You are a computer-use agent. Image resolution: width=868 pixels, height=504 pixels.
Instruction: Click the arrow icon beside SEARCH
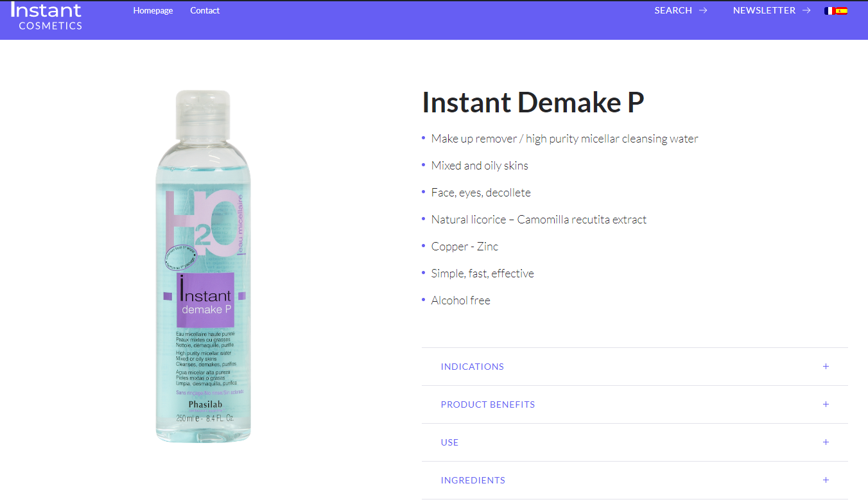tap(703, 10)
